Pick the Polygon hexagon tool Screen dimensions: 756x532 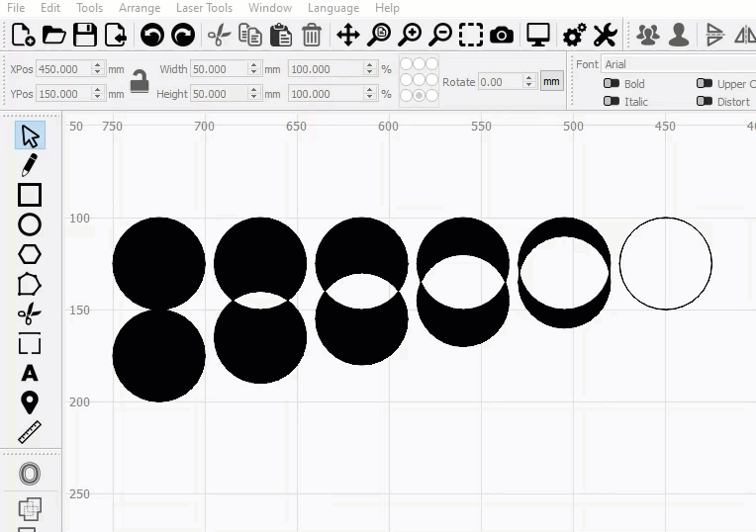click(30, 254)
